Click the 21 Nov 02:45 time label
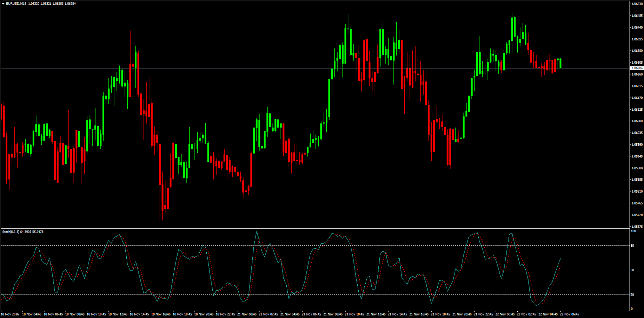Image resolution: width=644 pixels, height=318 pixels. pos(268,314)
